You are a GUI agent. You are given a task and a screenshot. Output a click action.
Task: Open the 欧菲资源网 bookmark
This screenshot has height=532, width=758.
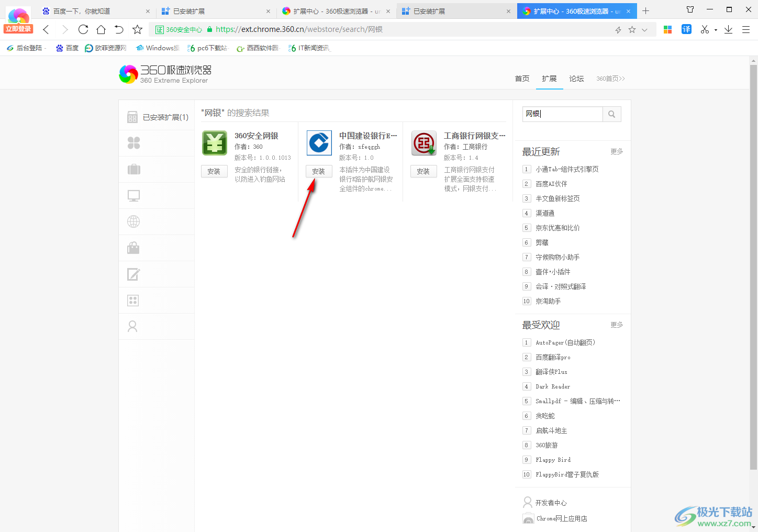point(106,48)
